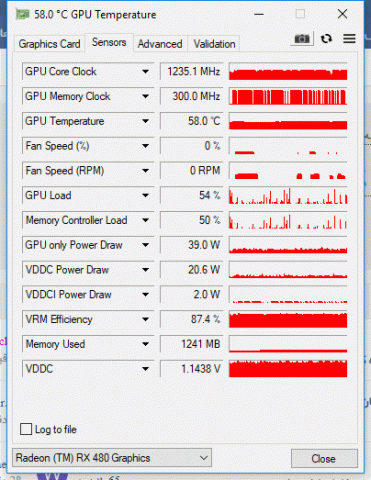
Task: Click the Close button
Action: point(324,459)
